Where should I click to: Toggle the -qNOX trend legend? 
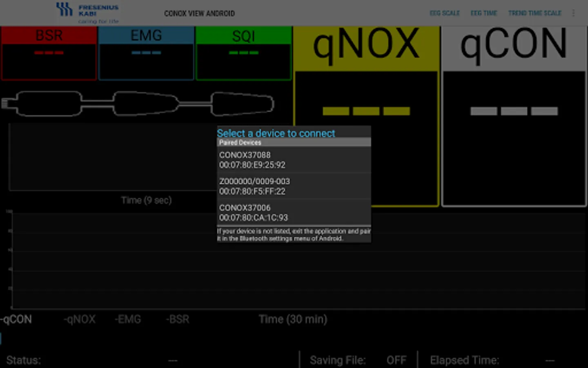(x=80, y=319)
